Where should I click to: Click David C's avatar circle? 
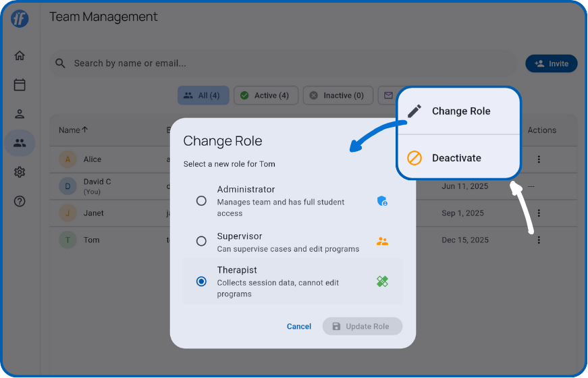[68, 186]
